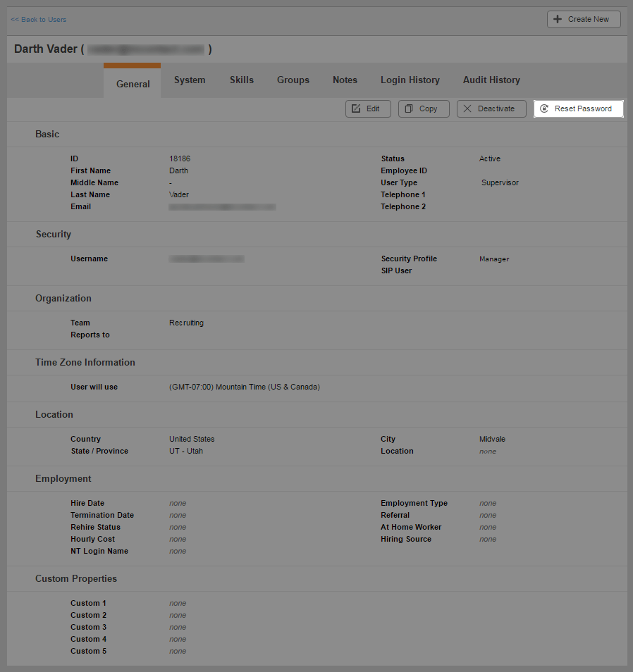Switch to the Groups tab
This screenshot has width=633, height=672.
[x=293, y=80]
